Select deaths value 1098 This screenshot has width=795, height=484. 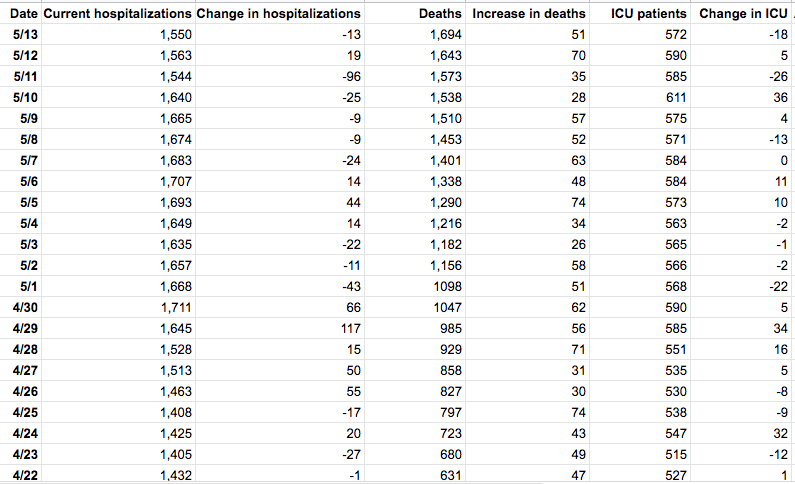coord(447,286)
